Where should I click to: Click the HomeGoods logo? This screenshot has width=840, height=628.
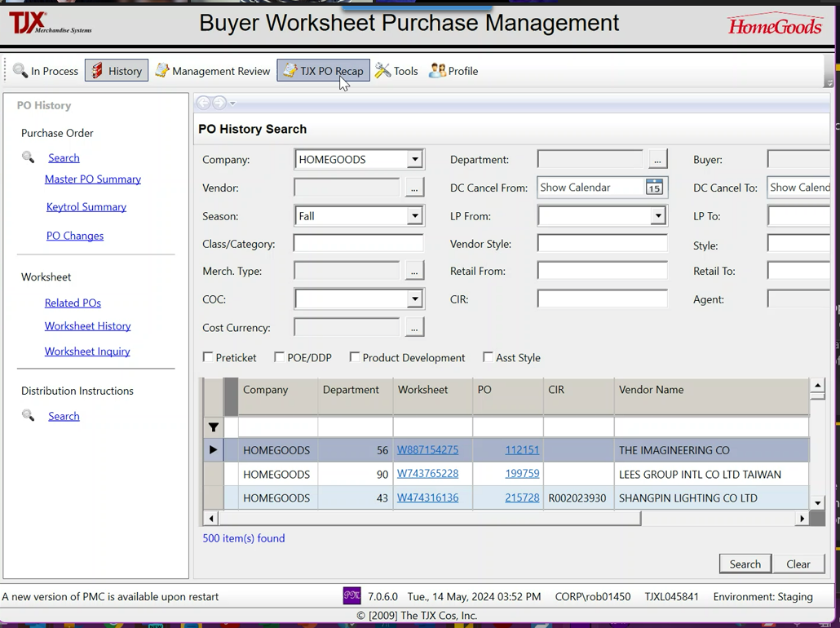pyautogui.click(x=775, y=24)
